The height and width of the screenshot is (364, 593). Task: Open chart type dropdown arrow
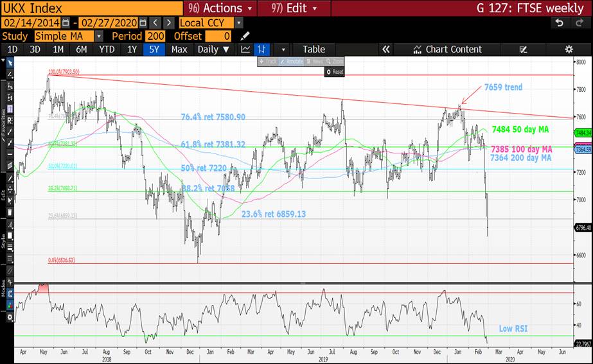coord(283,49)
